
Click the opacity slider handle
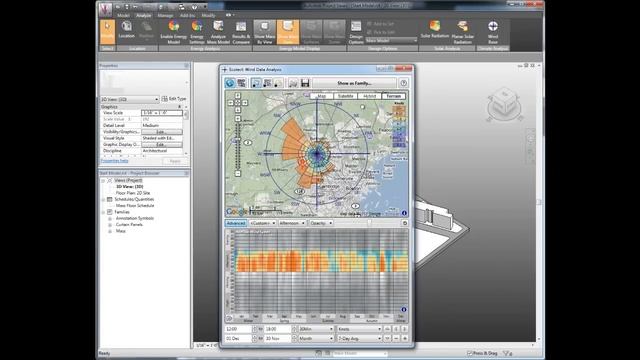tap(369, 223)
